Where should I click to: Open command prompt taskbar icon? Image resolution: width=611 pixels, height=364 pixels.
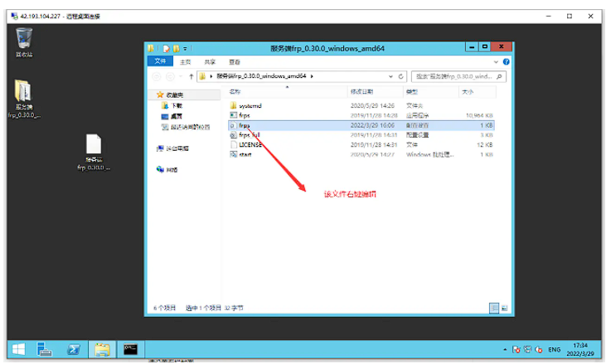pos(129,349)
